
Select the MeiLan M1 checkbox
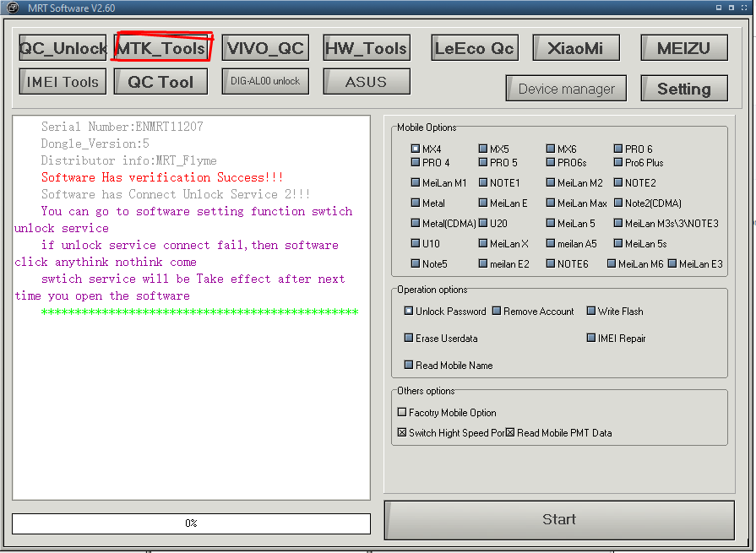tap(415, 182)
